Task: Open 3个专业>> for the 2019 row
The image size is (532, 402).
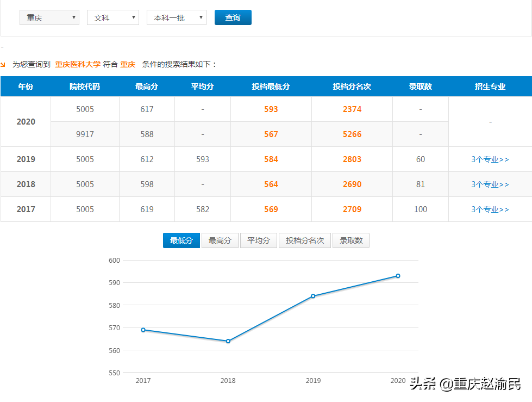Action: coord(490,159)
